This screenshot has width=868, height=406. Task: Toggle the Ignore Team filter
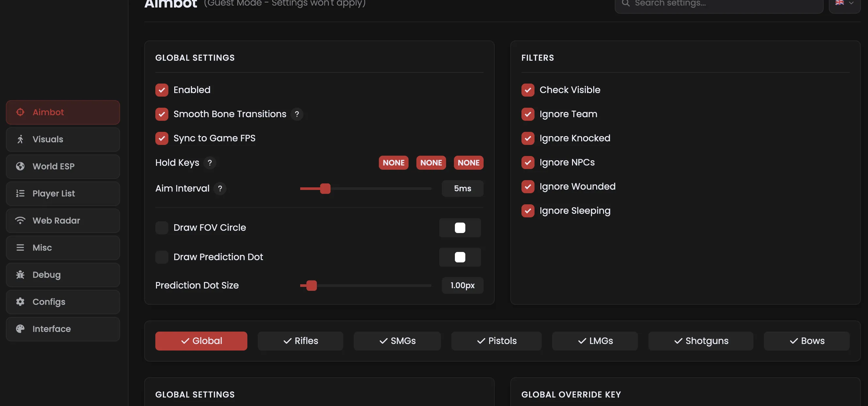point(528,114)
